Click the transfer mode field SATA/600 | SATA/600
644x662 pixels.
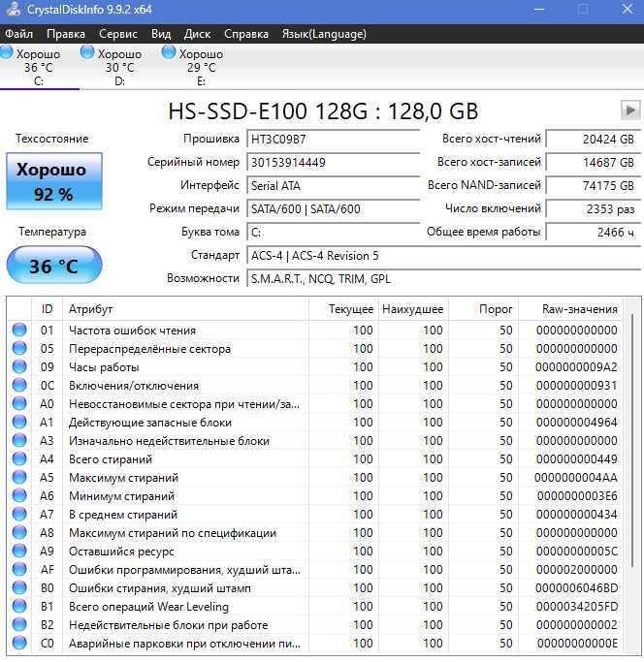coord(334,209)
